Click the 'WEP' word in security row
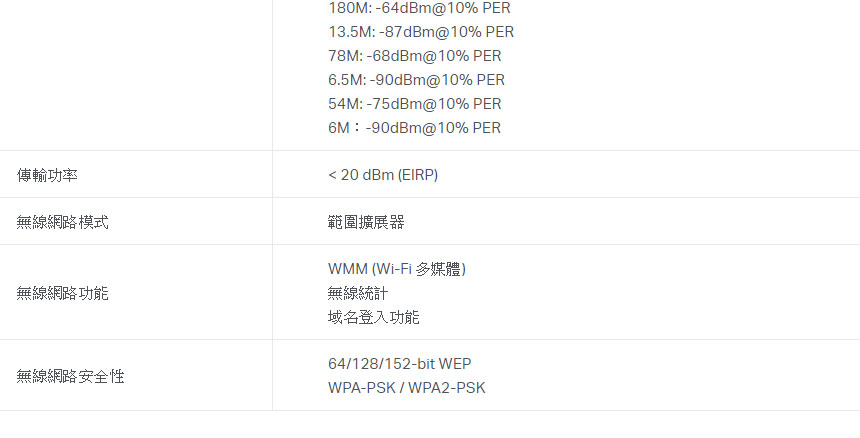The image size is (860, 438). point(455,364)
